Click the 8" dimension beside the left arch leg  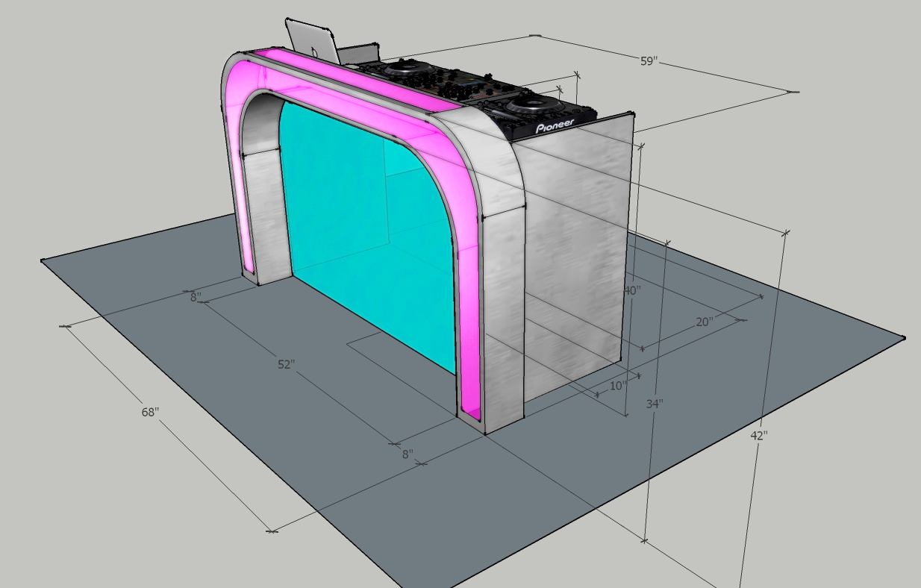pyautogui.click(x=196, y=297)
